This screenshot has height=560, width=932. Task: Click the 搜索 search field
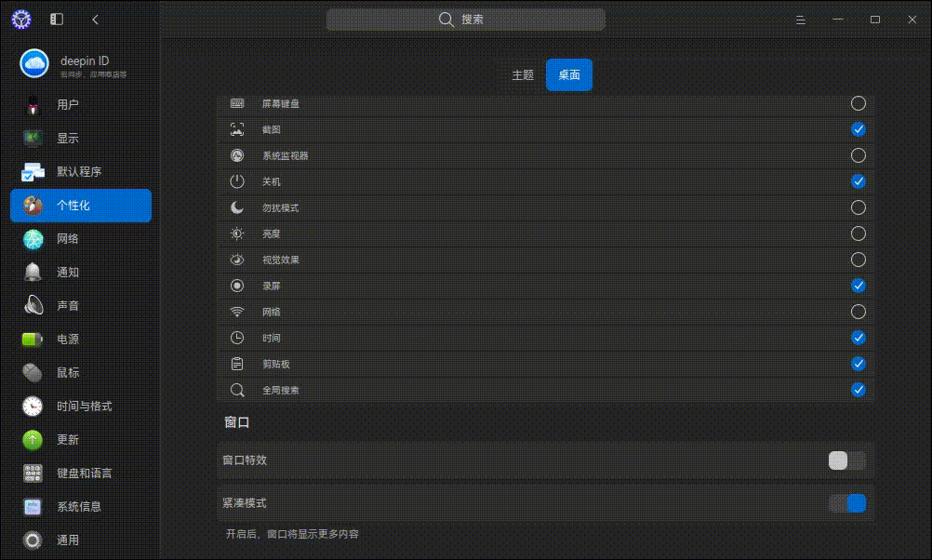coord(465,20)
